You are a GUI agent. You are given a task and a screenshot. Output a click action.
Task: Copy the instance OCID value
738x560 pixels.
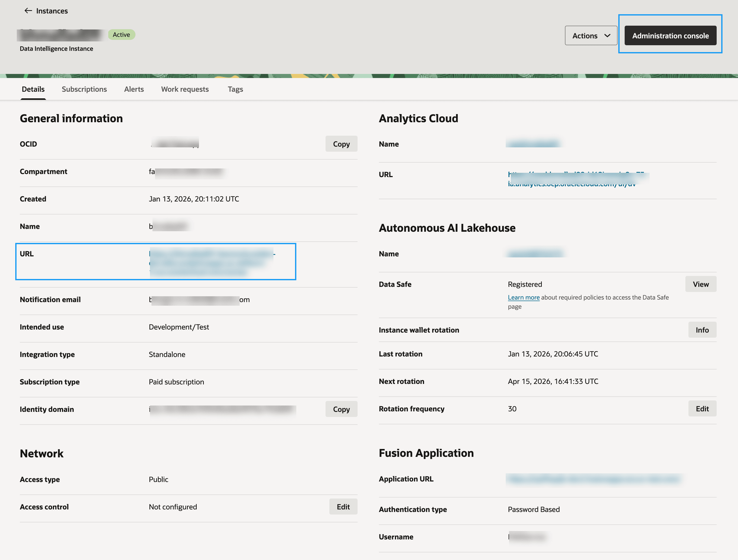pos(341,144)
